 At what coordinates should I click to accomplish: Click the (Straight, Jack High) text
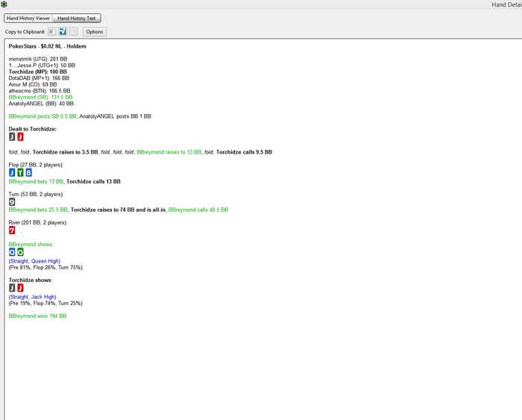tap(32, 297)
